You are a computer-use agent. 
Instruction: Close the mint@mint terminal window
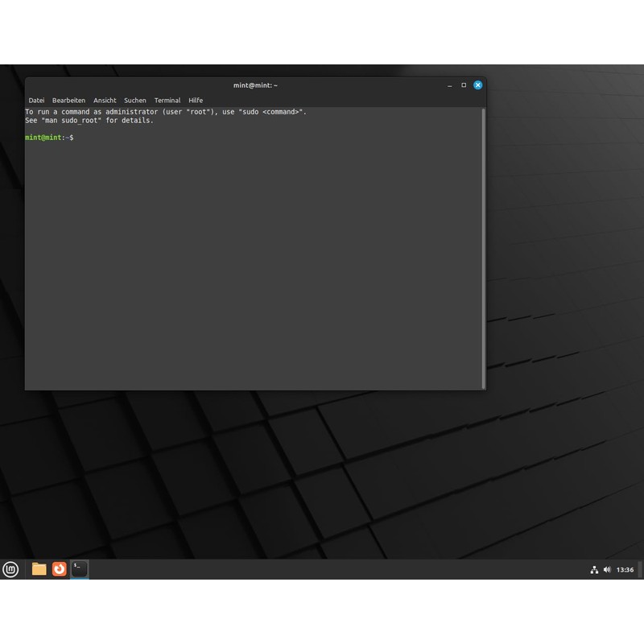(477, 85)
